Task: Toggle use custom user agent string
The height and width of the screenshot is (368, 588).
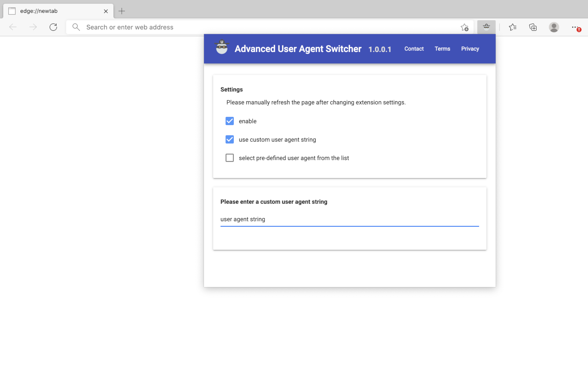Action: 230,139
